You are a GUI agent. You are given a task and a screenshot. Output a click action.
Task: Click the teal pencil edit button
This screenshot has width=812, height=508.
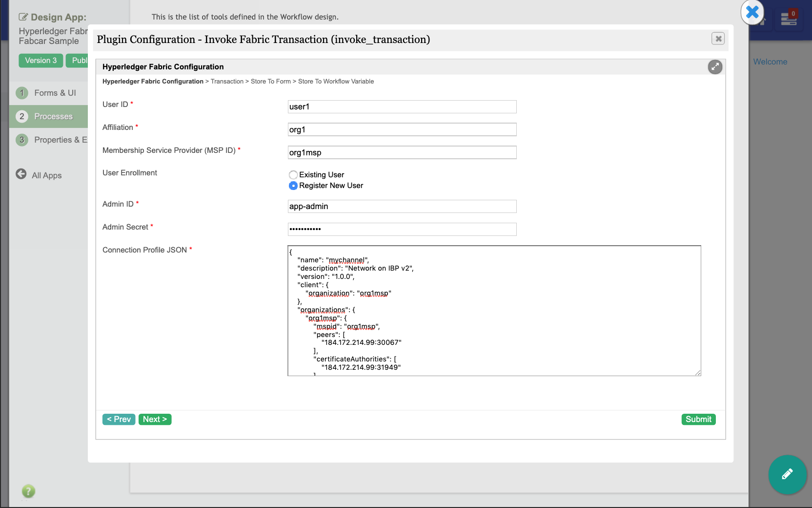pos(787,474)
